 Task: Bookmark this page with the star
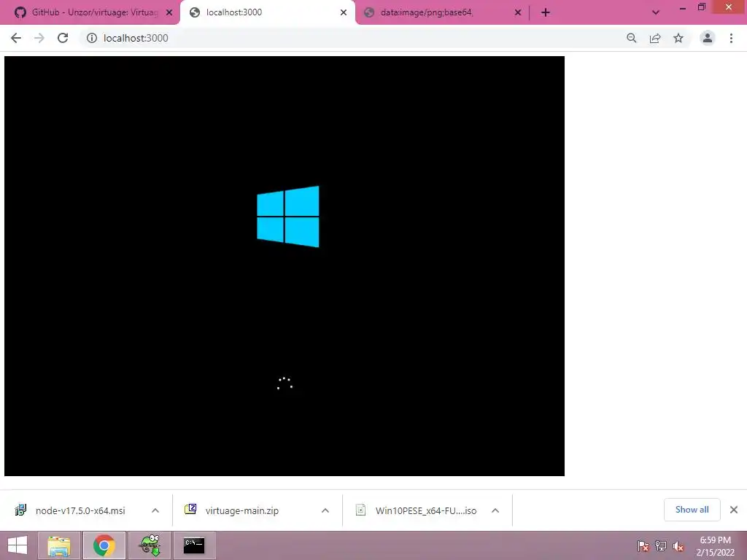[x=678, y=38]
